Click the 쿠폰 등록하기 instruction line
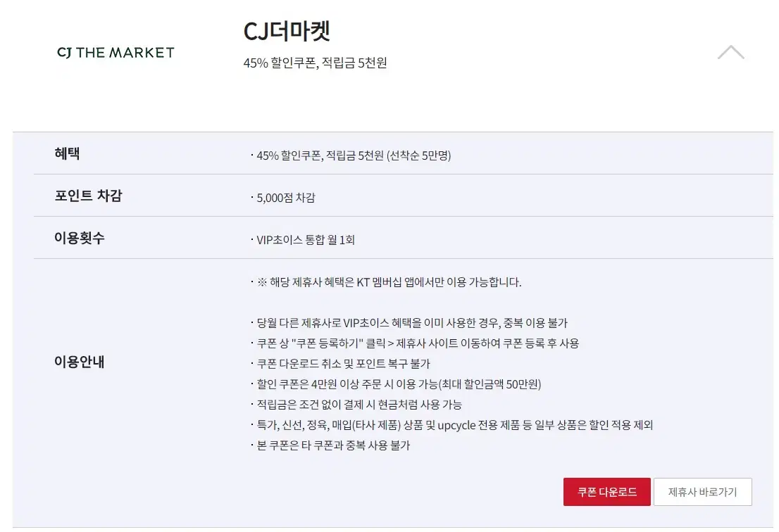Viewport: 779px width, 532px height. tap(418, 343)
